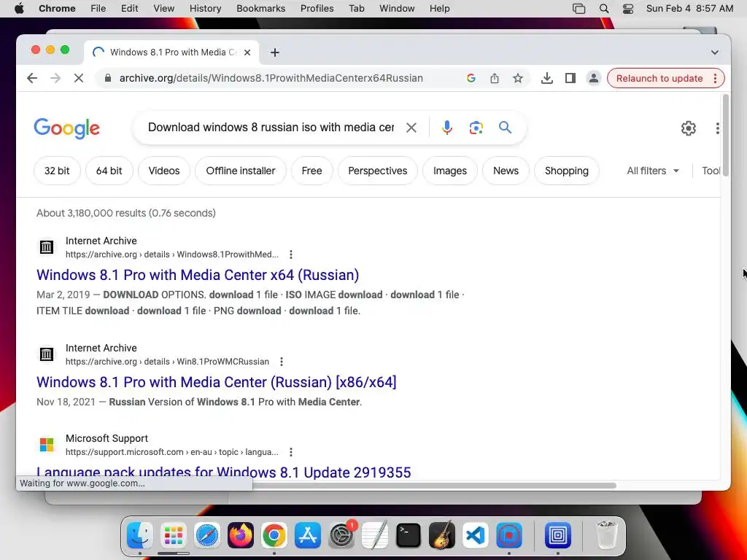
Task: Click the archive.org address bar URL
Action: [271, 78]
